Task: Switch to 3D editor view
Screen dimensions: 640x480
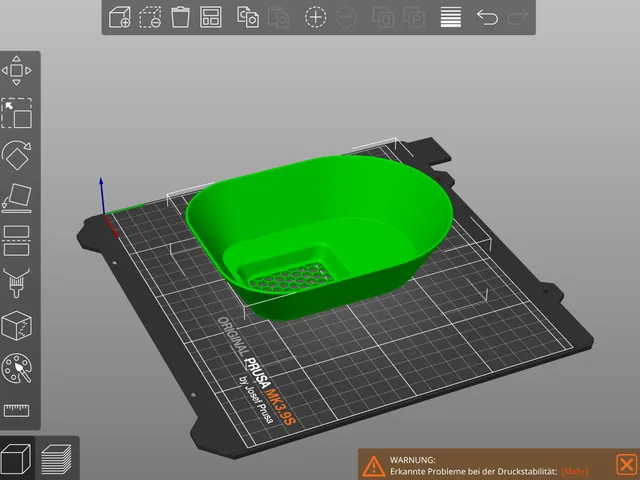Action: tap(16, 459)
